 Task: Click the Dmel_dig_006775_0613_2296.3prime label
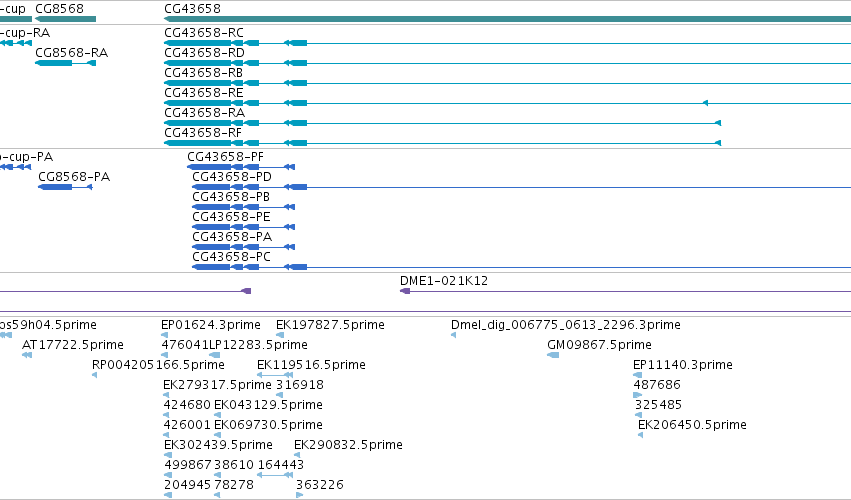(566, 325)
